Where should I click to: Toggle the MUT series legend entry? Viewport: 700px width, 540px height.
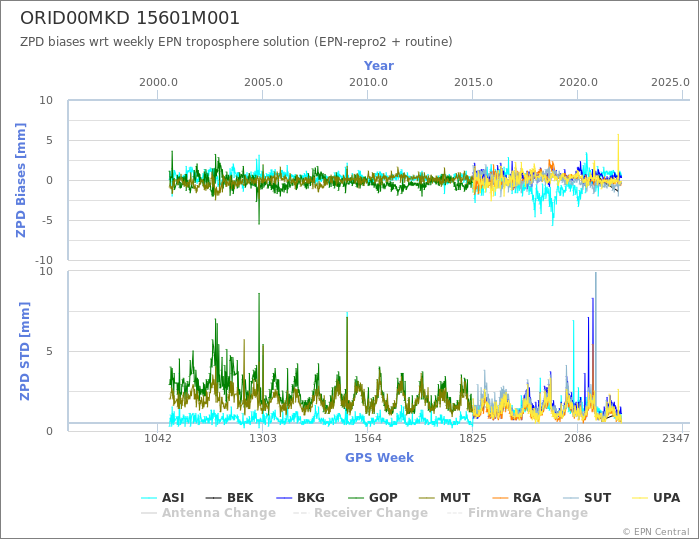click(x=445, y=498)
